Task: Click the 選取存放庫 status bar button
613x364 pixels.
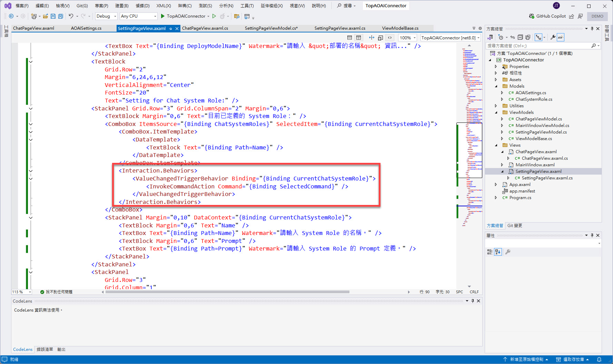Action: (572, 360)
